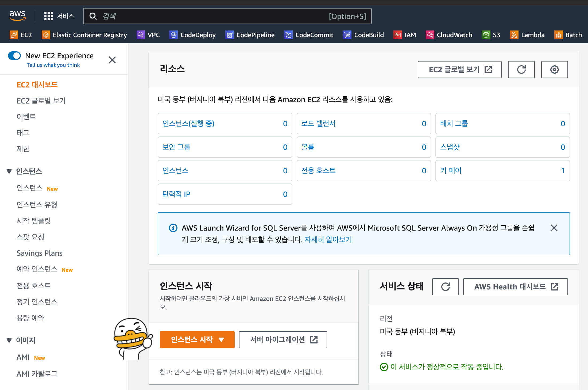The image size is (588, 390).
Task: Open the IAM favorites shortcut
Action: [x=405, y=35]
